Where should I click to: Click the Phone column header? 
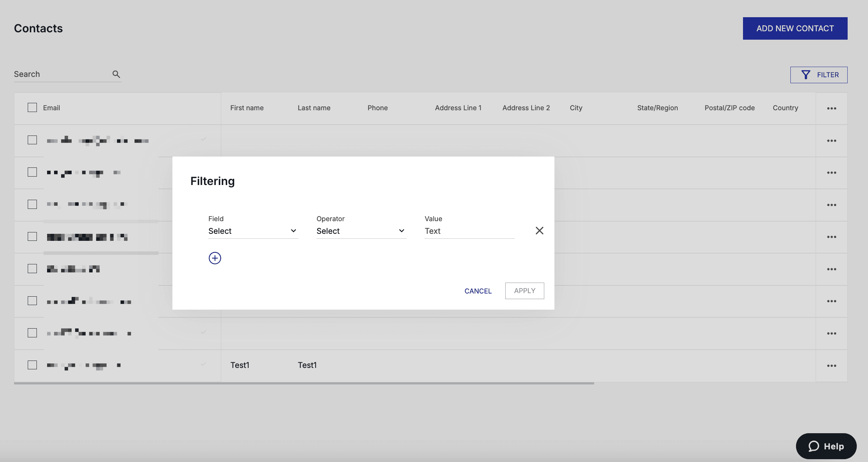click(377, 108)
